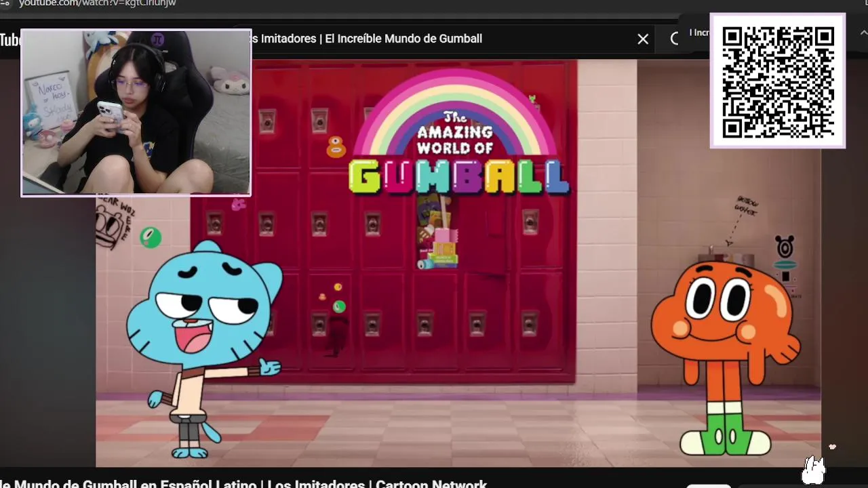868x488 pixels.
Task: Click the streamer webcam overlay
Action: point(136,113)
